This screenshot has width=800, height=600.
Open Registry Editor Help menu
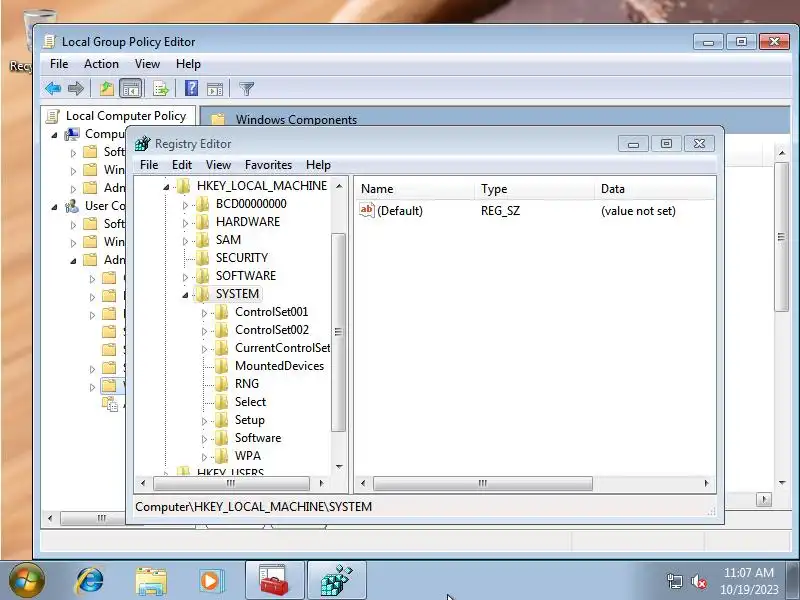click(x=318, y=165)
